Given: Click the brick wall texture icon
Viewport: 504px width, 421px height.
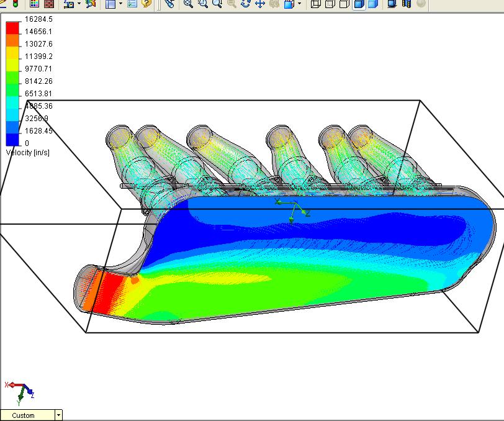Looking at the screenshot, I should coord(49,3).
